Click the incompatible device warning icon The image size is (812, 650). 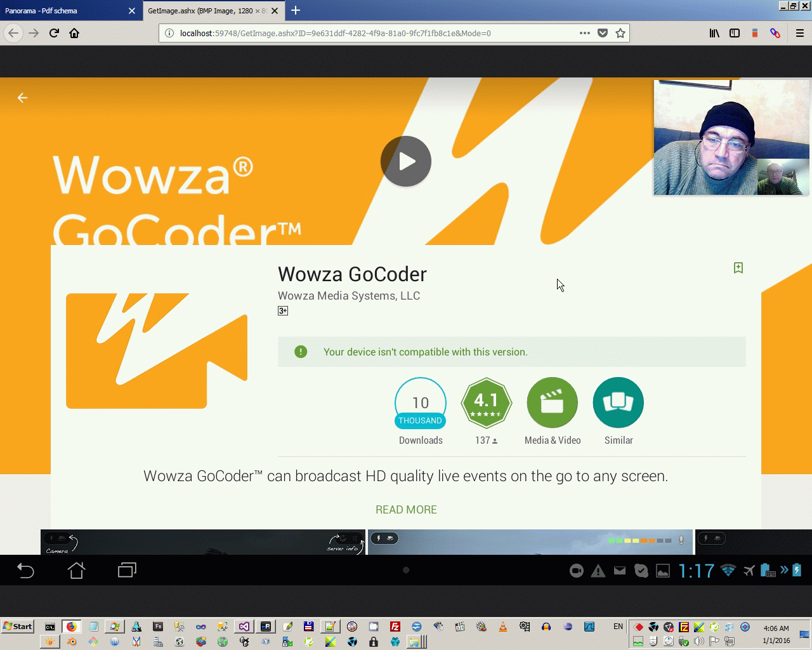pos(301,352)
